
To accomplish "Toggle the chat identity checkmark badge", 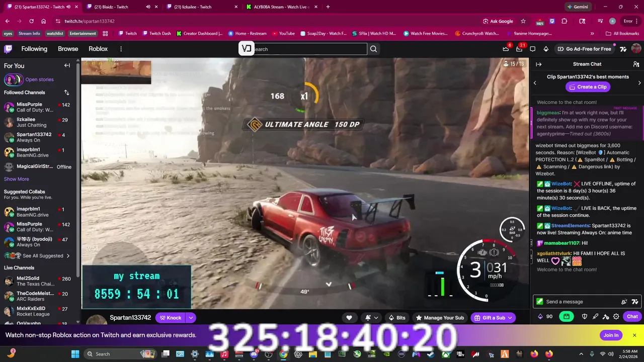I will click(x=540, y=302).
